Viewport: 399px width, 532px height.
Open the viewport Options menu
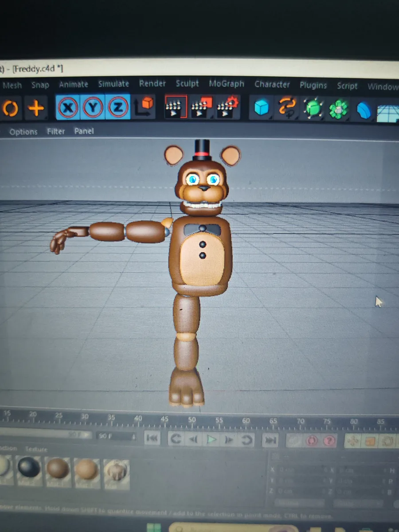click(23, 132)
